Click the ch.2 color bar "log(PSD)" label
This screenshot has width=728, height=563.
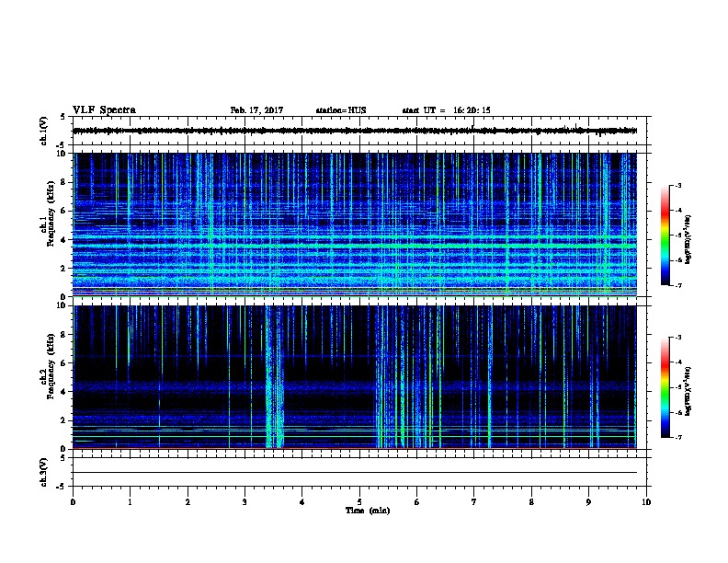pos(688,391)
